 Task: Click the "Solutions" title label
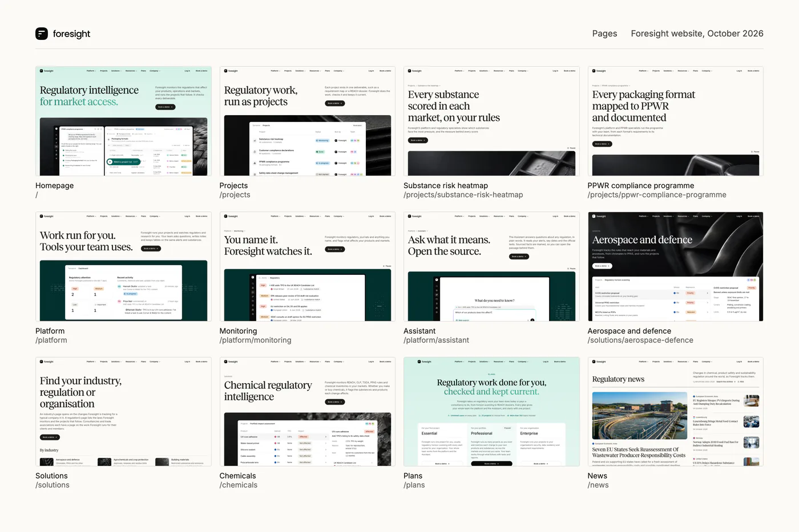point(51,476)
